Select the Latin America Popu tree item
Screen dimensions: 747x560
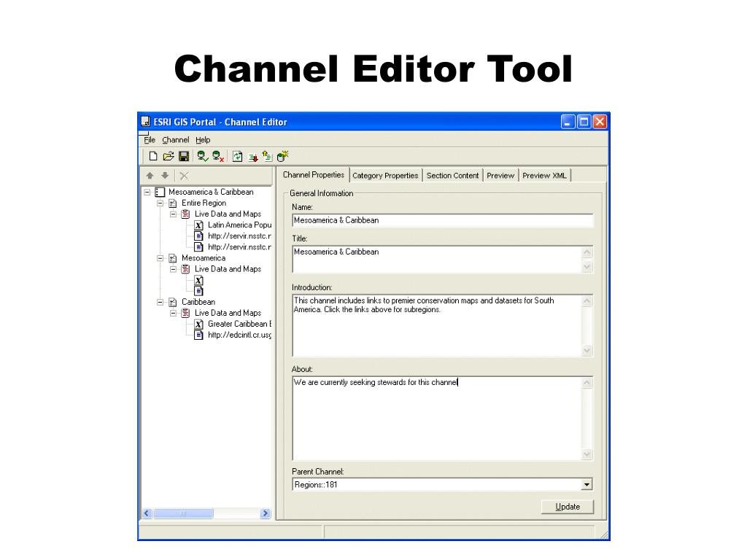239,225
